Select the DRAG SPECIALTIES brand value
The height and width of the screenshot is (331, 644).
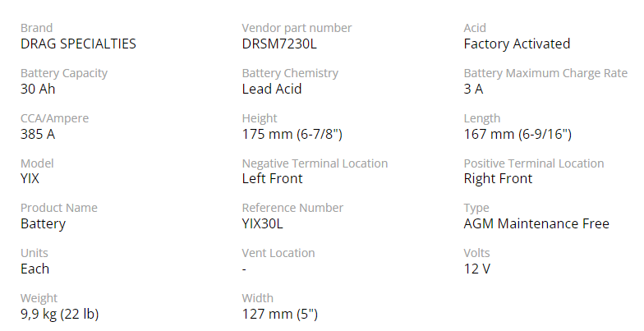tap(78, 44)
